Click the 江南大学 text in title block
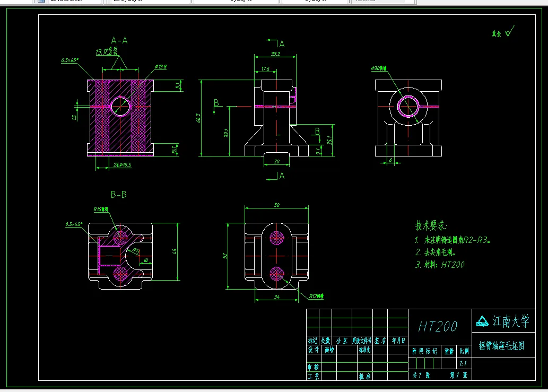Viewport: 548px width, 392px height. point(511,321)
